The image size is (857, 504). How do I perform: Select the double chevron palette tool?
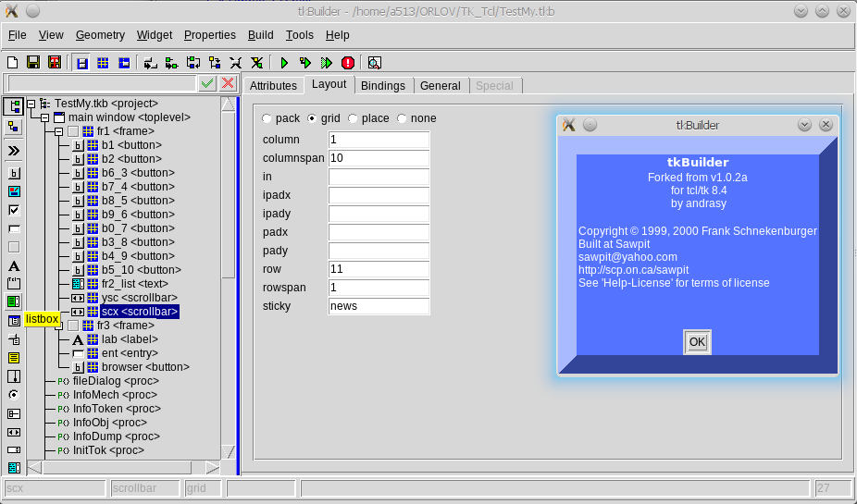point(14,151)
